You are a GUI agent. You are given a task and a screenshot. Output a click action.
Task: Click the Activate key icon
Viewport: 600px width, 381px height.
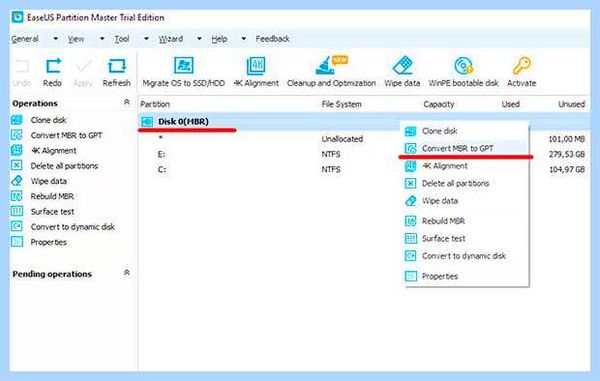click(x=522, y=65)
